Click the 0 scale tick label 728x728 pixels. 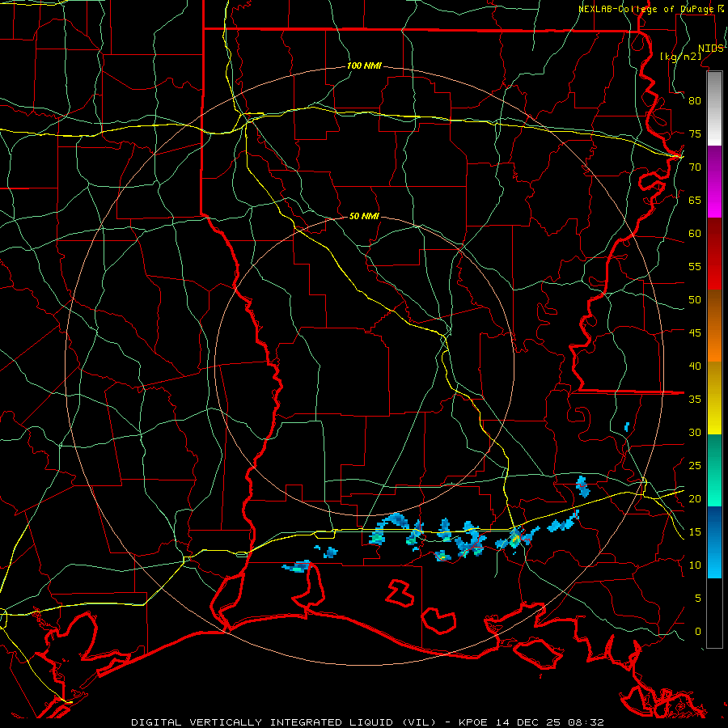pyautogui.click(x=698, y=632)
